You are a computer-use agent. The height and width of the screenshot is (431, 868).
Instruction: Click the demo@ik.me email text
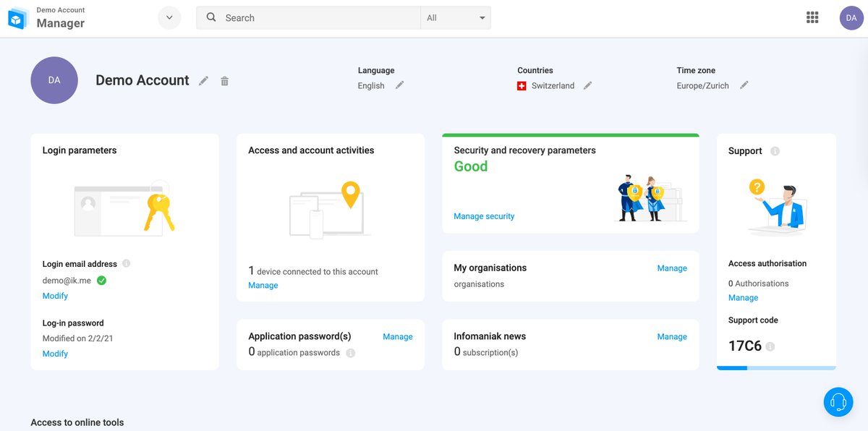pos(67,280)
